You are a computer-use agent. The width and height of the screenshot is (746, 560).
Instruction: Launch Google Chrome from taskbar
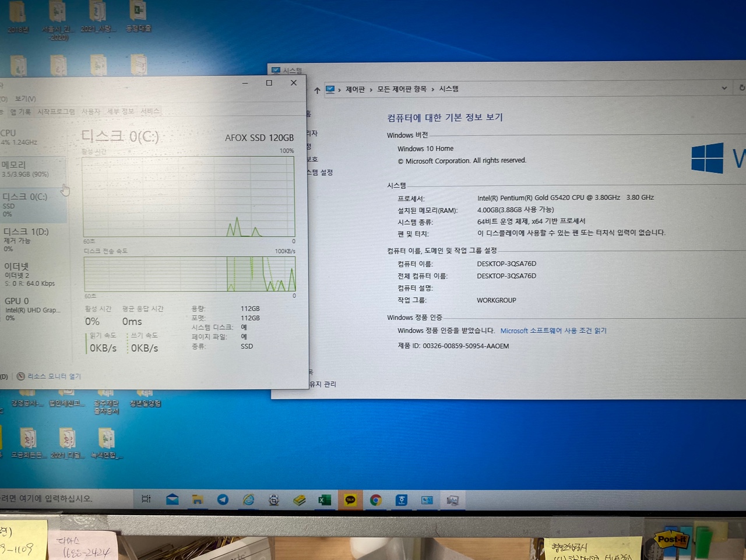(376, 500)
